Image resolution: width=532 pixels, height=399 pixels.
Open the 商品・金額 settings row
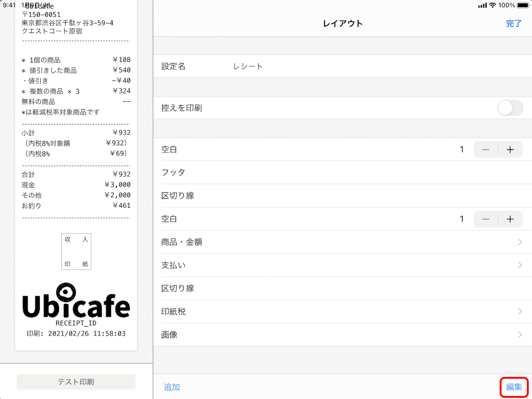pyautogui.click(x=342, y=242)
